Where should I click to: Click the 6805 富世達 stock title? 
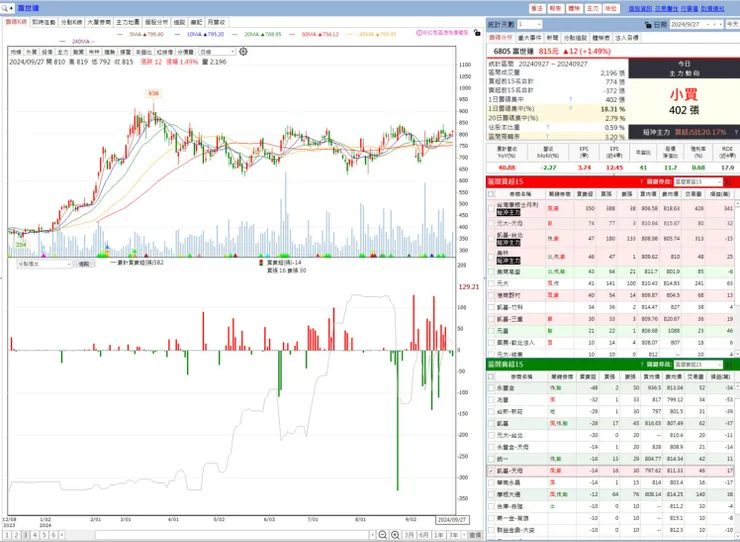click(x=513, y=51)
